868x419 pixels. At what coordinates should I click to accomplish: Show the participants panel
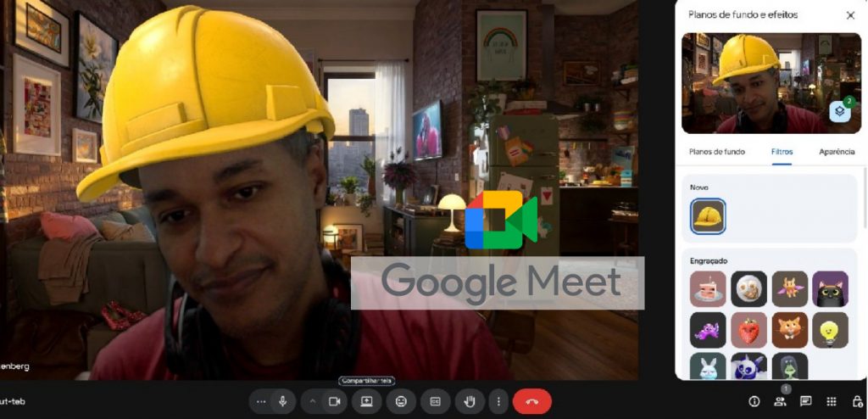point(780,402)
